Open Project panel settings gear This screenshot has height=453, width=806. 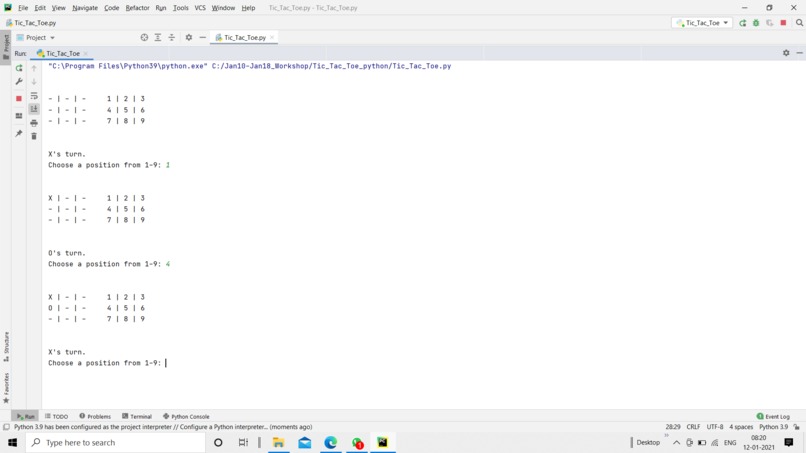(x=189, y=38)
